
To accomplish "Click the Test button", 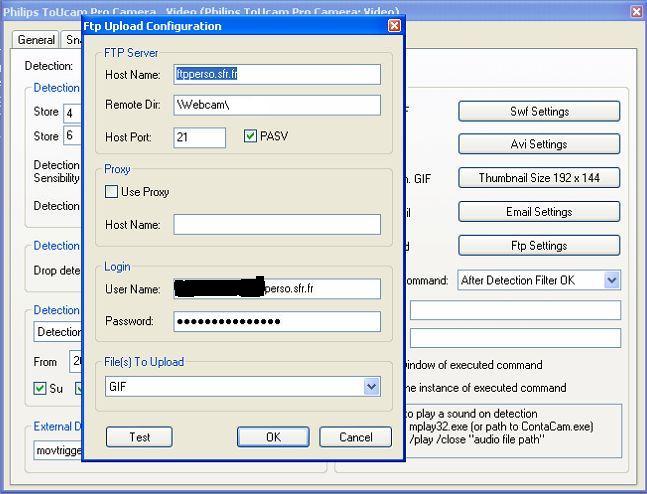I will pyautogui.click(x=139, y=437).
